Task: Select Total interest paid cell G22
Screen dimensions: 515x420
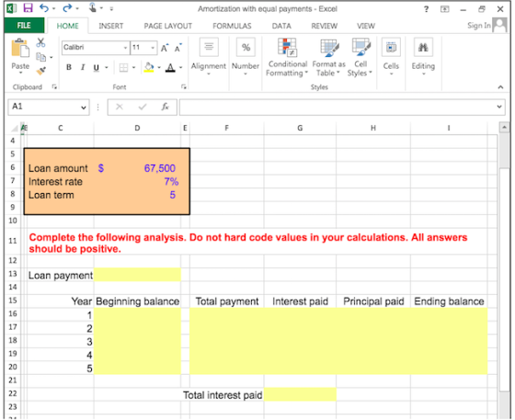Action: (300, 394)
